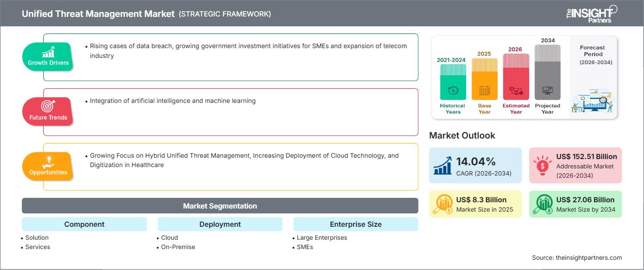Screen dimensions: 644x270
Task: Click the Addressable Market lightbulb icon
Action: 542,165
